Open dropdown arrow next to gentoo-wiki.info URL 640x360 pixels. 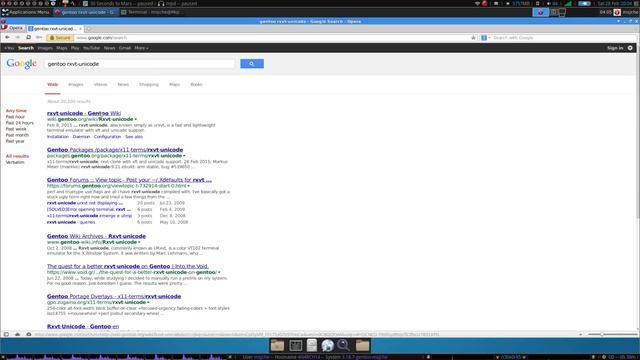point(139,242)
